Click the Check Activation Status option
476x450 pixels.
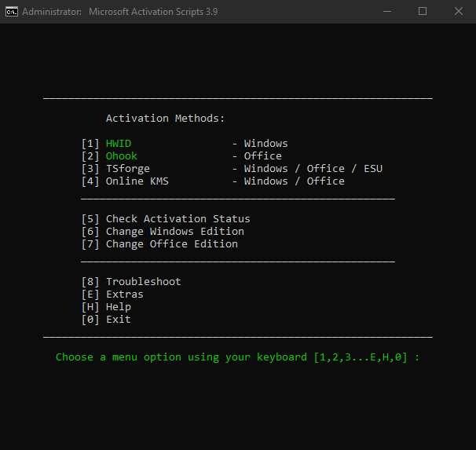click(178, 219)
